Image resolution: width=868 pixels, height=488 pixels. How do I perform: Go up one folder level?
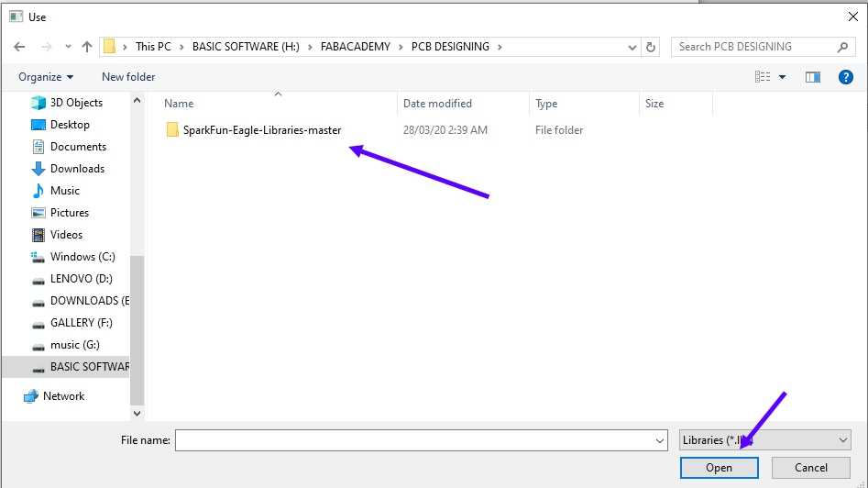pos(87,47)
